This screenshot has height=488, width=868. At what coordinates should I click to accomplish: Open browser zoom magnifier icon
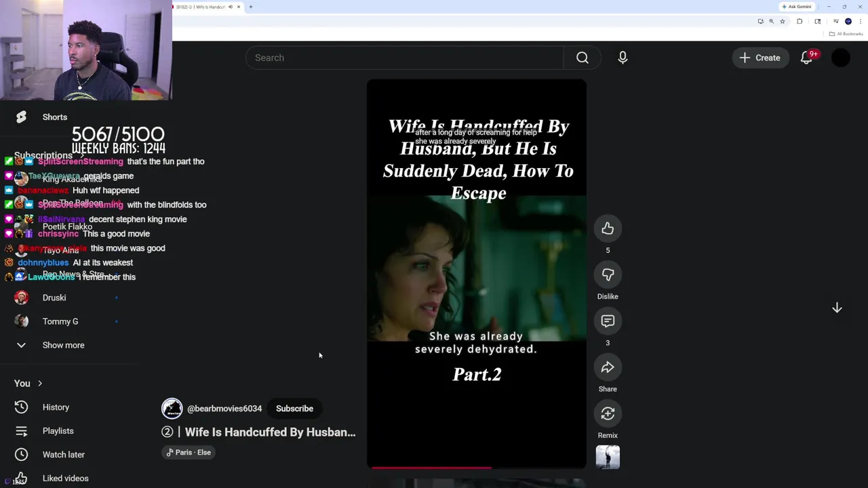click(771, 22)
